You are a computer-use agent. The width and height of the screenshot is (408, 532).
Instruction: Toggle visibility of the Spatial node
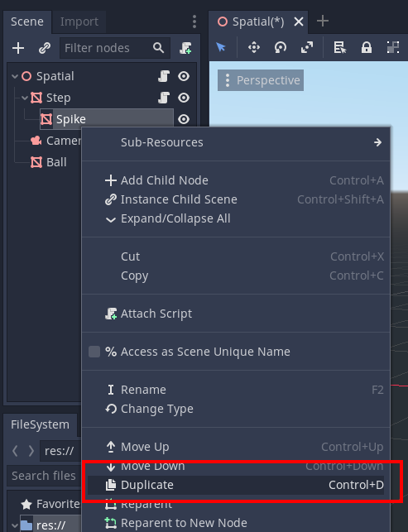(x=184, y=76)
